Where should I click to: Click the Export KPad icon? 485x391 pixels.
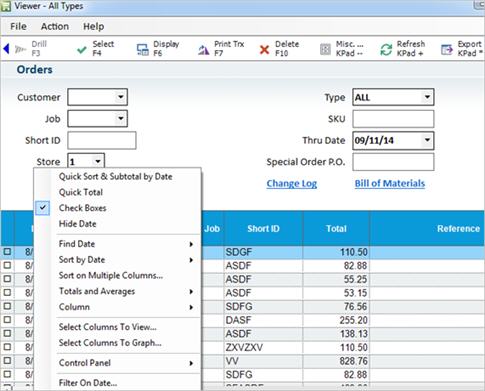[x=447, y=50]
